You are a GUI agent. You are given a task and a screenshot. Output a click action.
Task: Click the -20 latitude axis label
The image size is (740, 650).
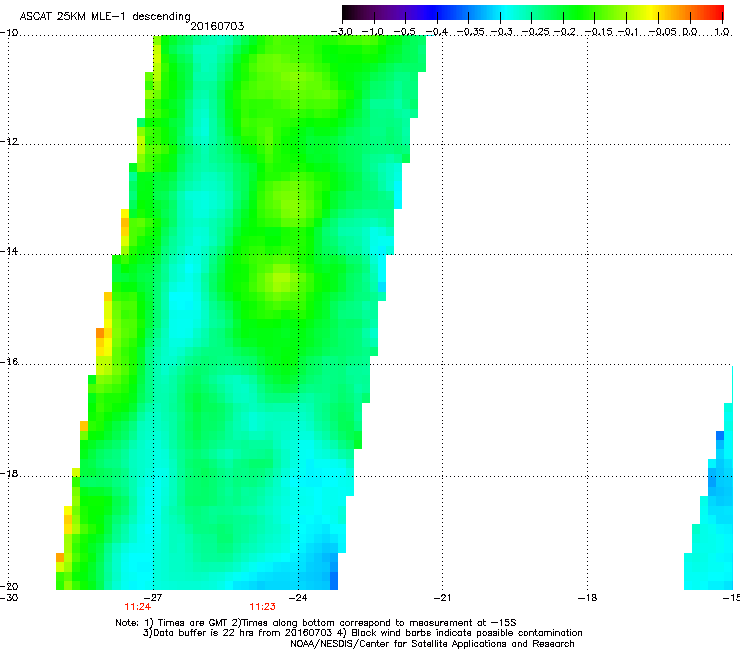pyautogui.click(x=9, y=586)
